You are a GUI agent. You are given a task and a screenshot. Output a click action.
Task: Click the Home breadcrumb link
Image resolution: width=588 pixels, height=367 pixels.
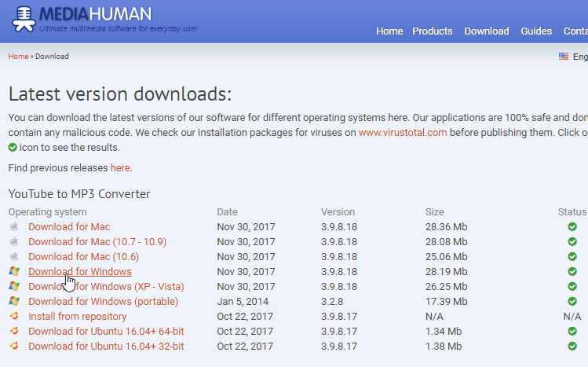(x=18, y=57)
